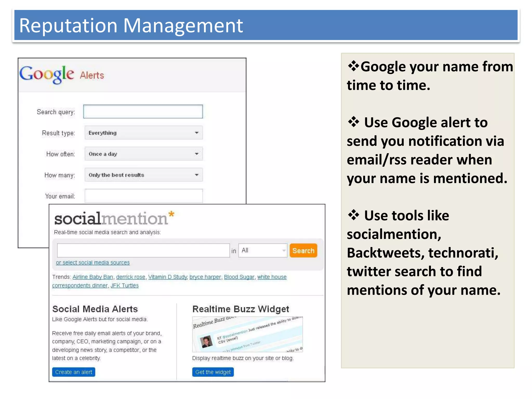Click 'Real-time social media search and analysis' tagline
532x399 pixels.
[x=107, y=232]
